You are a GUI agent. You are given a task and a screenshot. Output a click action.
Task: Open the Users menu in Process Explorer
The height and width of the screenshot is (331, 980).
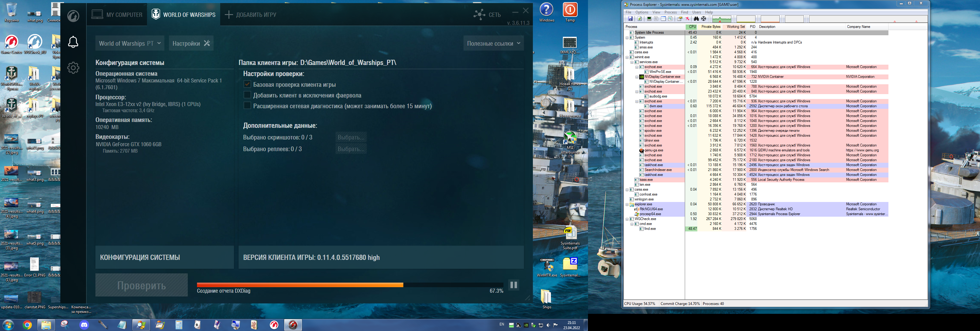[x=697, y=12]
